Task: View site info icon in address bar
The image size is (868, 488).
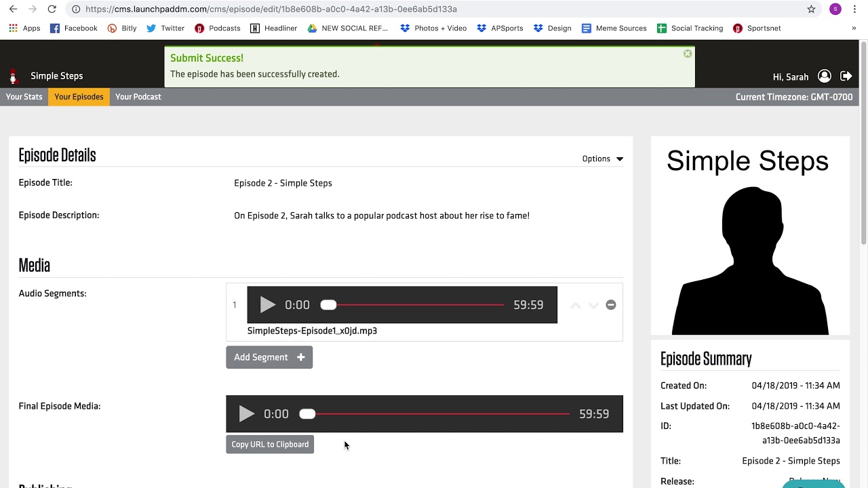Action: (76, 9)
